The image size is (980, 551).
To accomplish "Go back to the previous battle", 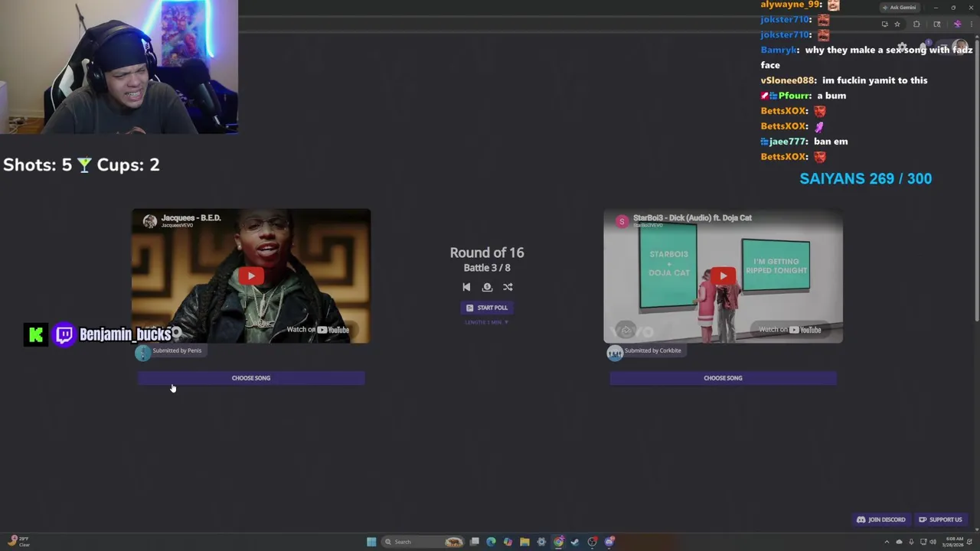I will (466, 287).
